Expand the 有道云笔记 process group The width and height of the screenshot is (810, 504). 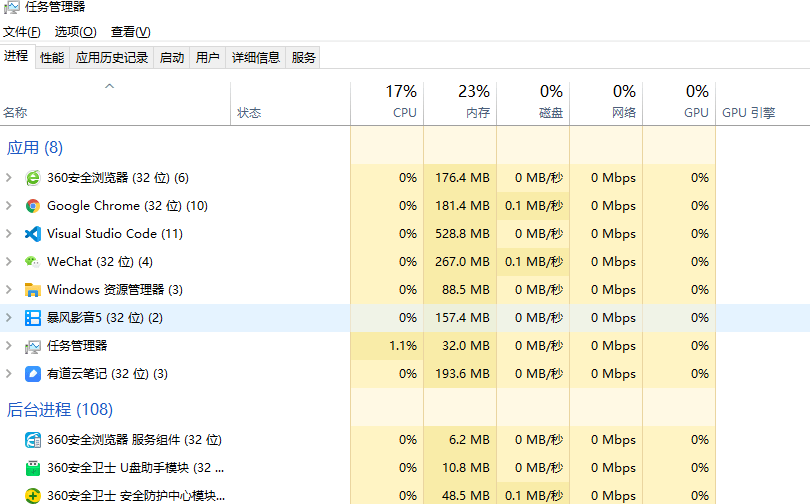point(9,373)
